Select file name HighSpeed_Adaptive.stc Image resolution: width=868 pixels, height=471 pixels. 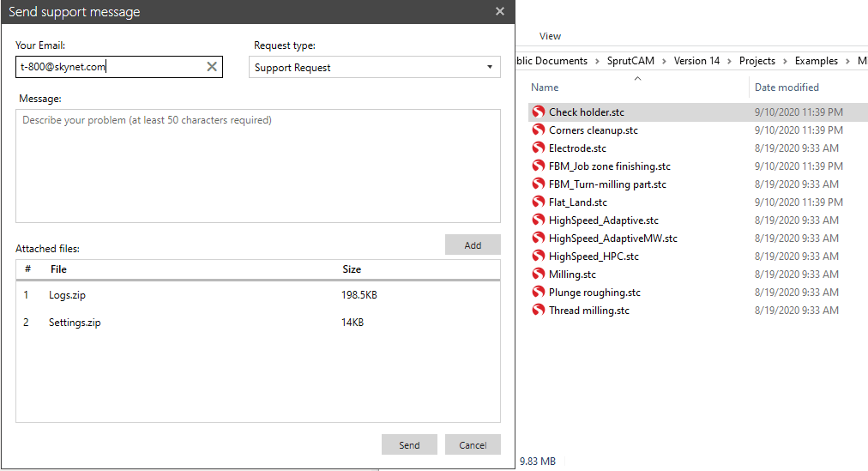[603, 220]
